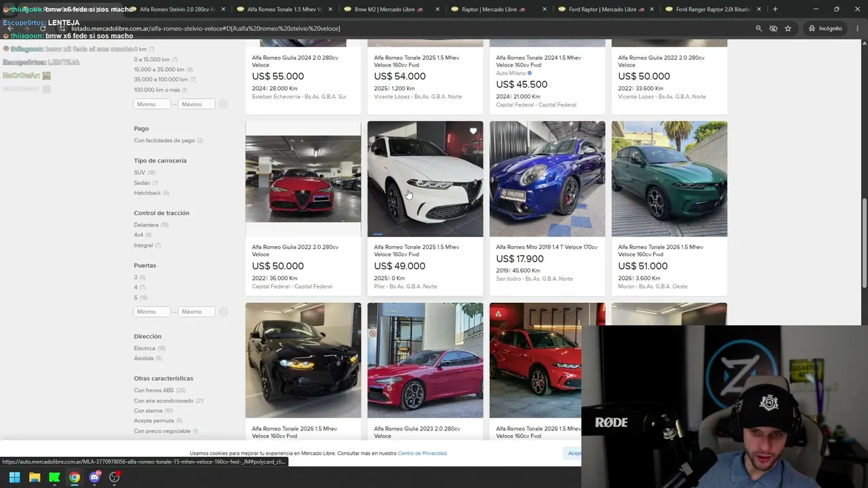Click the Incógnito profile indicator

point(825,28)
